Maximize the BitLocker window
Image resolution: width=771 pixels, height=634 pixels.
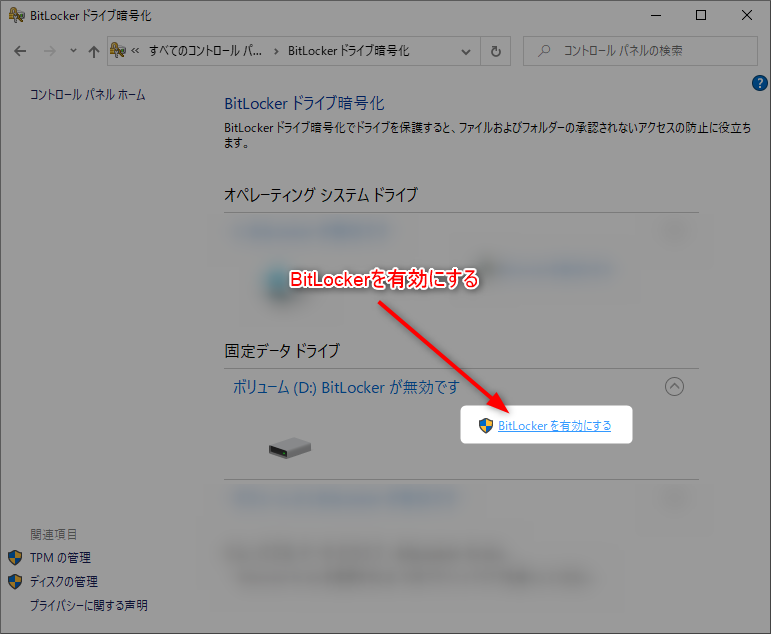coord(701,15)
